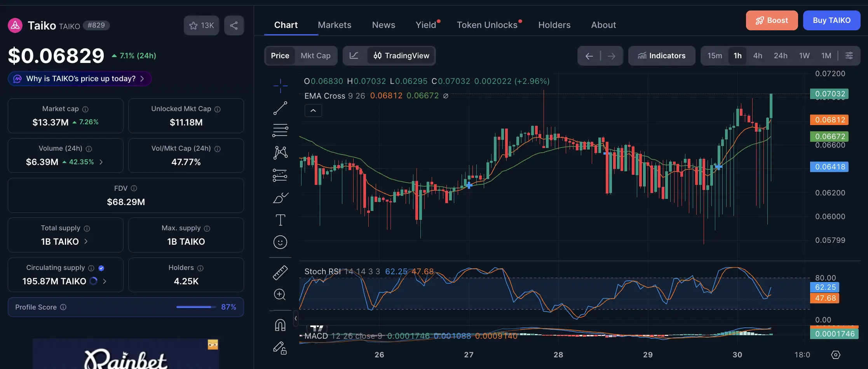Click the 0.07032 current price label
The height and width of the screenshot is (369, 868).
tap(830, 94)
